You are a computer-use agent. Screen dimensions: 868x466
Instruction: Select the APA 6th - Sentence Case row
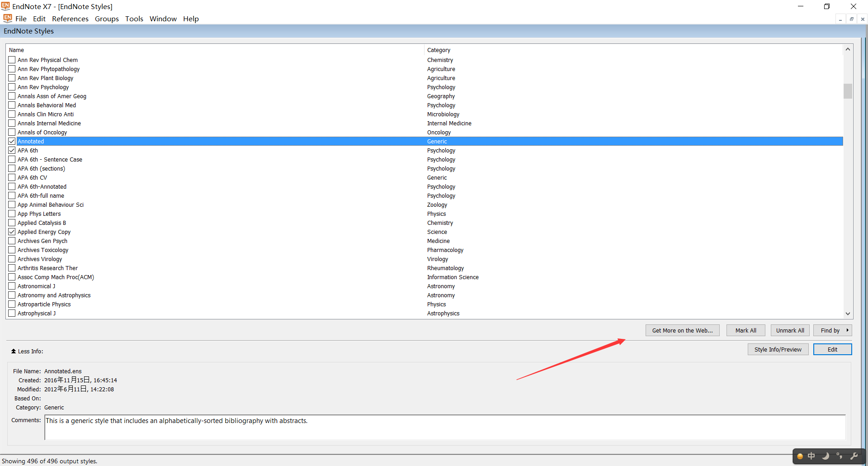pos(425,159)
